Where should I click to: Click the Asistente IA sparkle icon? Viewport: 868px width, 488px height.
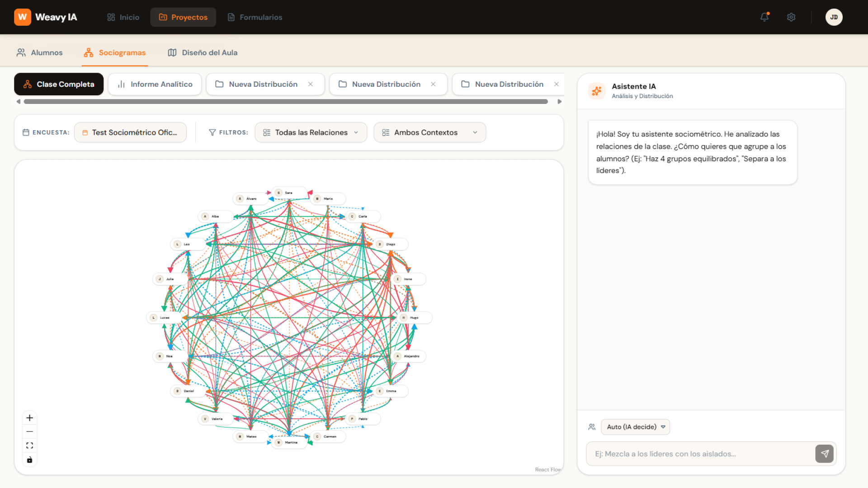pos(597,91)
